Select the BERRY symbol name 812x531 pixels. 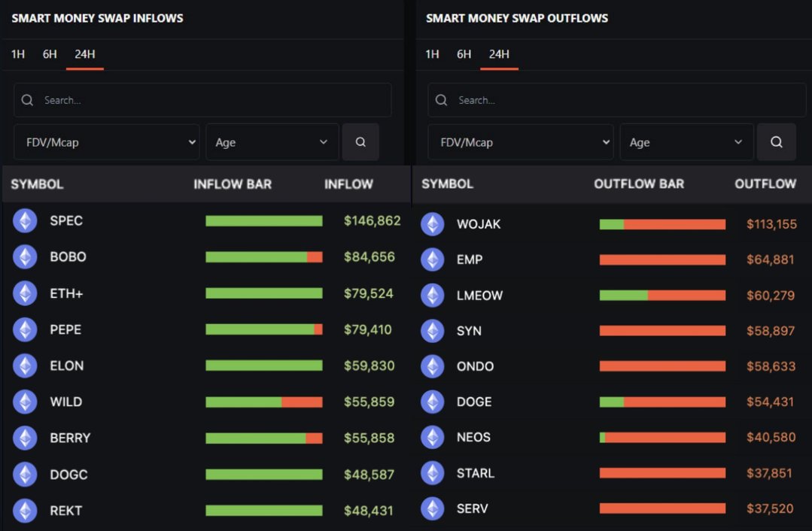click(x=70, y=438)
